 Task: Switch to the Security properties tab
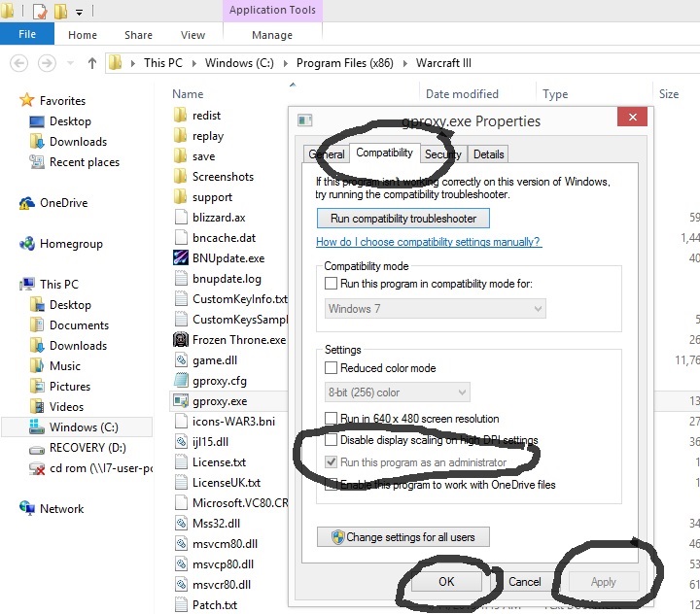coord(443,154)
